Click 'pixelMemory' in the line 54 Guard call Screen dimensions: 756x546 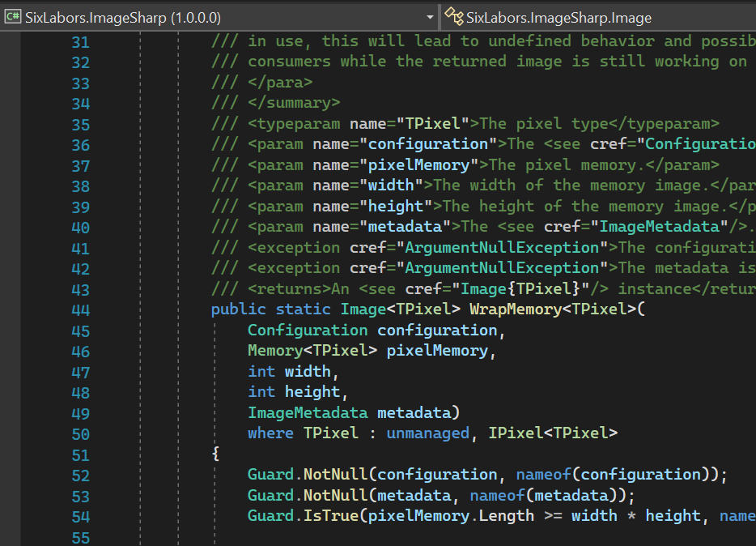click(x=418, y=516)
